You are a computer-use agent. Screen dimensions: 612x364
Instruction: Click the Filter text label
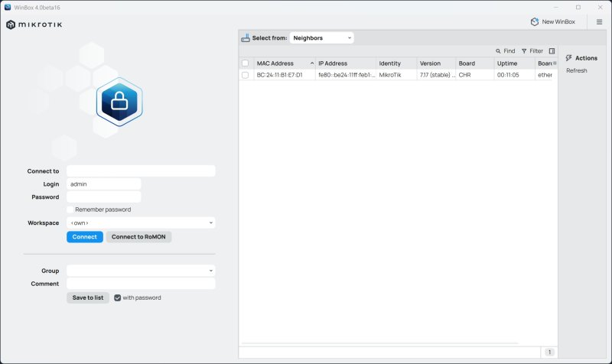[x=536, y=51]
